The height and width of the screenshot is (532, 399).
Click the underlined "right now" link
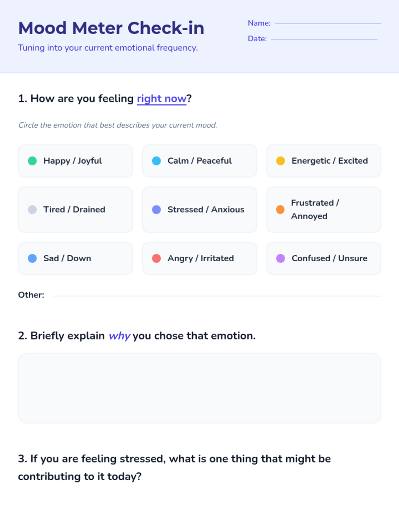pos(162,99)
